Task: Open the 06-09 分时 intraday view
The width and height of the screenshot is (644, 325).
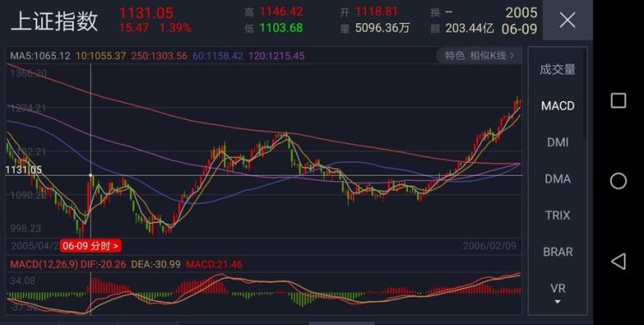Action: coord(90,246)
